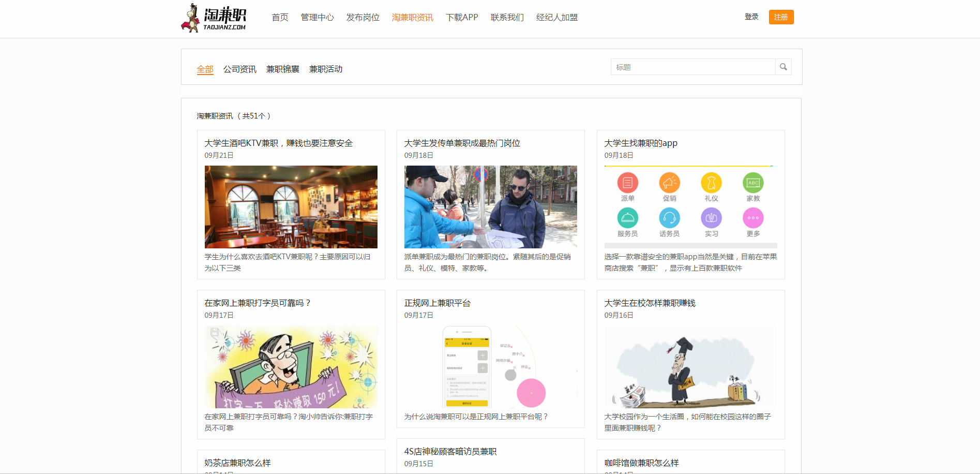Select the 兼职锦囊 category tab
Screen dimensions: 980x474
[x=283, y=69]
